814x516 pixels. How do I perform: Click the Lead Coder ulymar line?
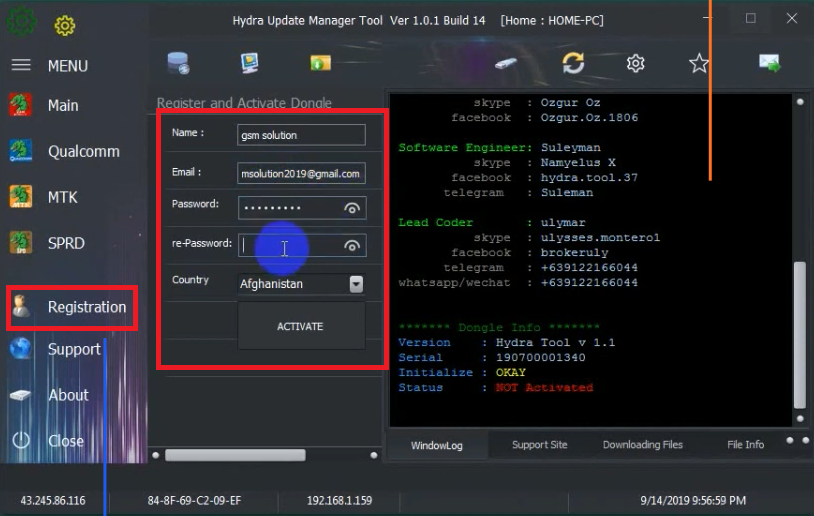pyautogui.click(x=492, y=222)
